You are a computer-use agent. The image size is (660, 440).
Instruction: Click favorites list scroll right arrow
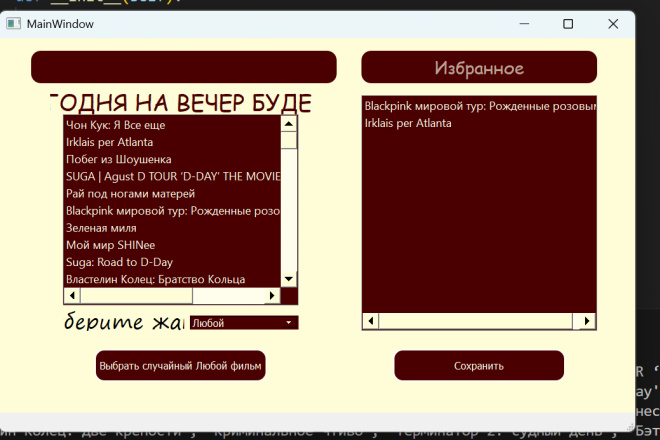(x=587, y=321)
